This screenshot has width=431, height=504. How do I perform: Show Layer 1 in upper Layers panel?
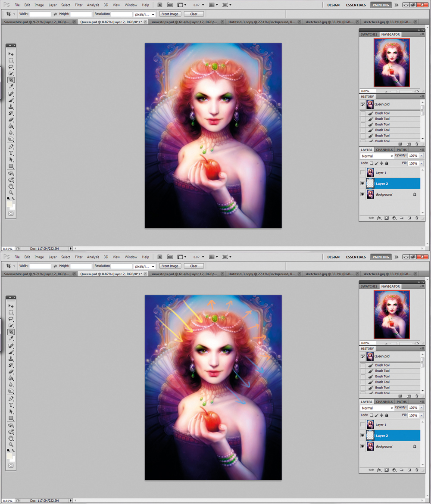[362, 173]
